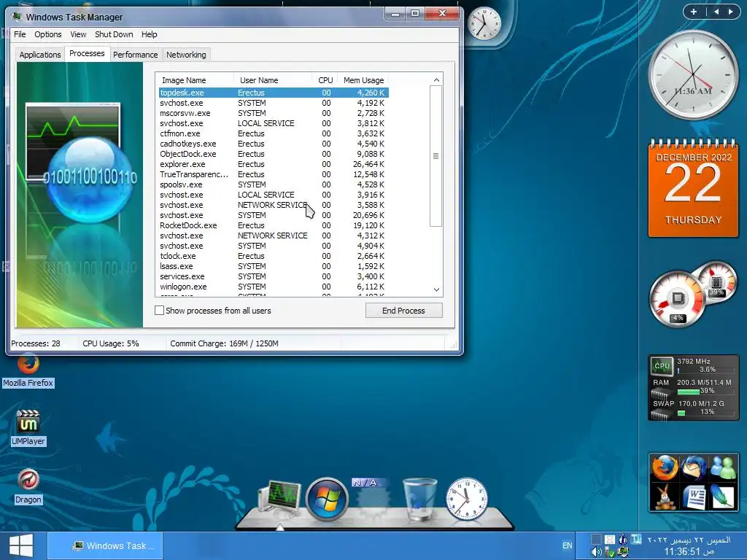Viewport: 747px width, 560px height.
Task: Click the Task Manager CPU tray icon
Action: (623, 553)
